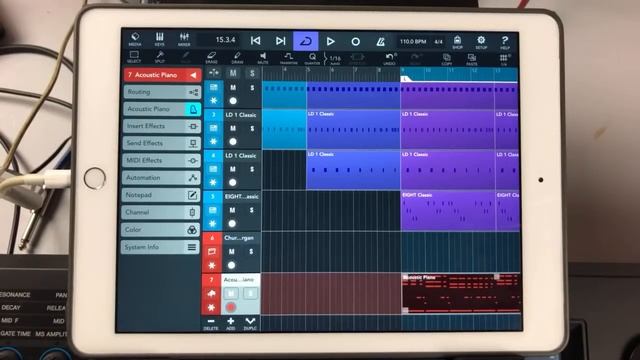Tap the Transpose tool
640x360 pixels.
pyautogui.click(x=289, y=58)
